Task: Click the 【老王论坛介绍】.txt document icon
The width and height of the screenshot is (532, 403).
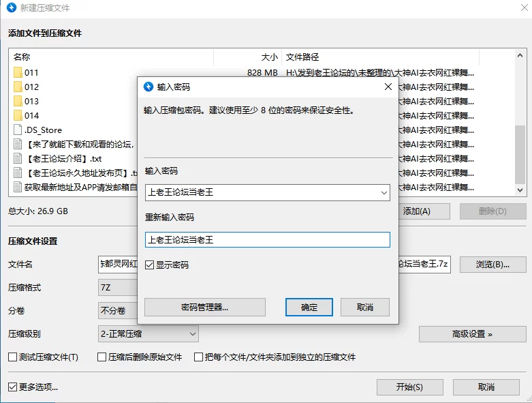Action: (x=18, y=158)
